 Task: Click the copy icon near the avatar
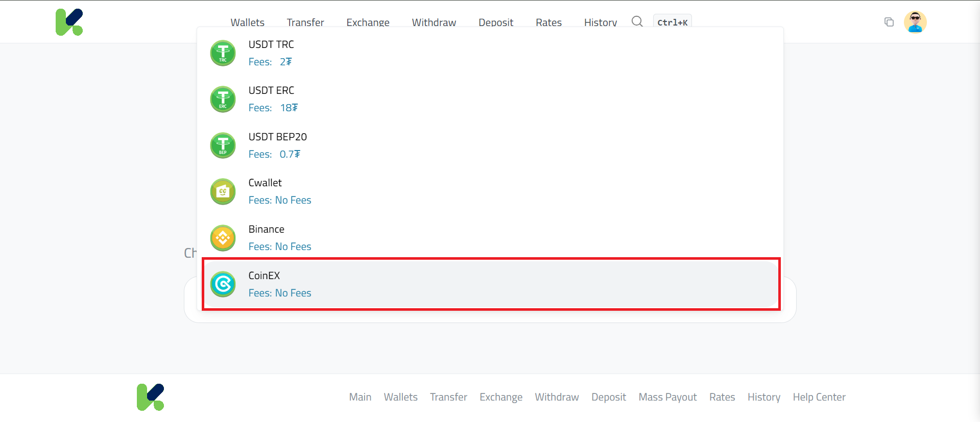pos(889,22)
